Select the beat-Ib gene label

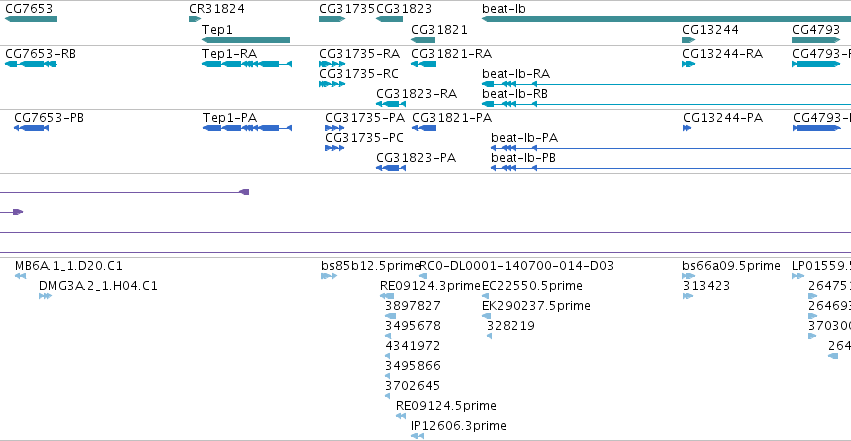point(504,9)
